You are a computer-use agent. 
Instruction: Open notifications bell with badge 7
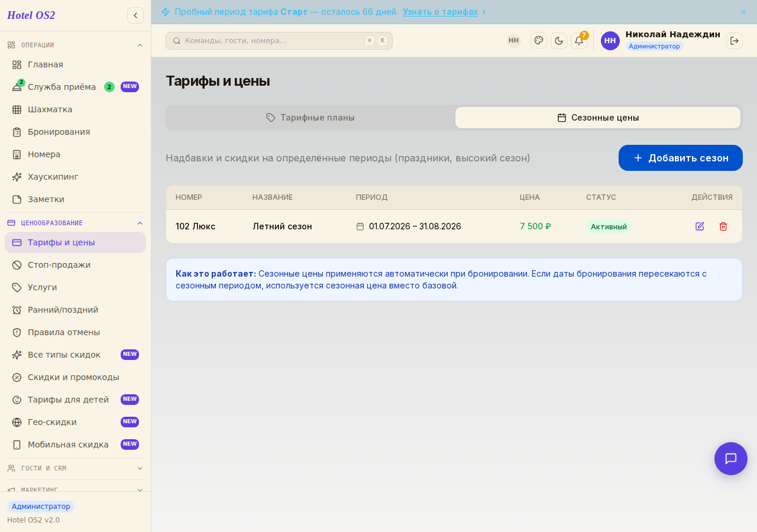click(579, 41)
